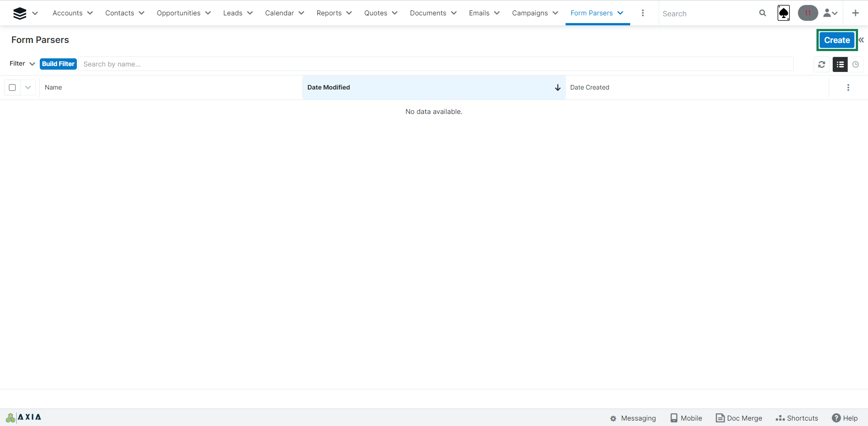Expand the bulk actions dropdown arrow
The image size is (868, 426).
(28, 87)
